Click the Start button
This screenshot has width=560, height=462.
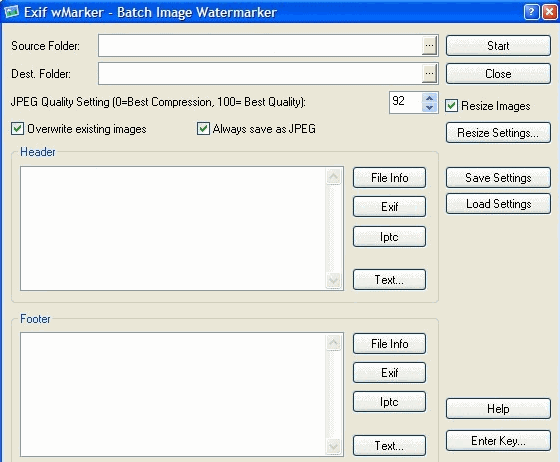coord(498,46)
